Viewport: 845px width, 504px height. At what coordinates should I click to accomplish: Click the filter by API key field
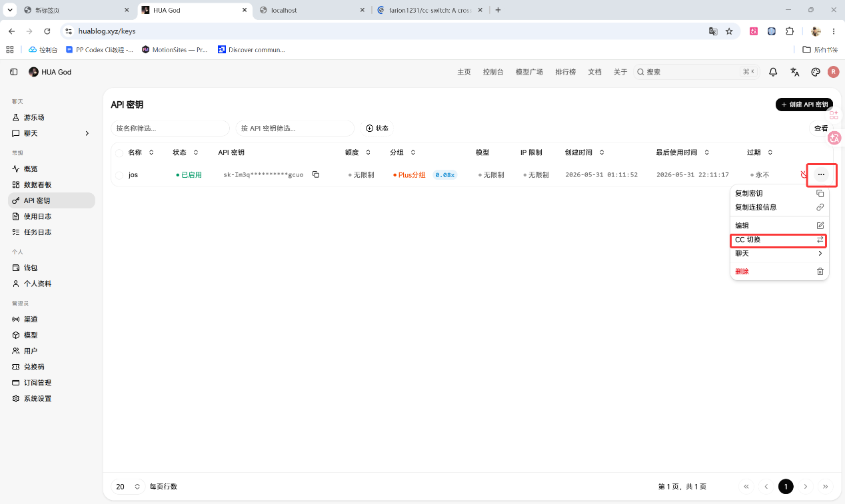[x=295, y=128]
